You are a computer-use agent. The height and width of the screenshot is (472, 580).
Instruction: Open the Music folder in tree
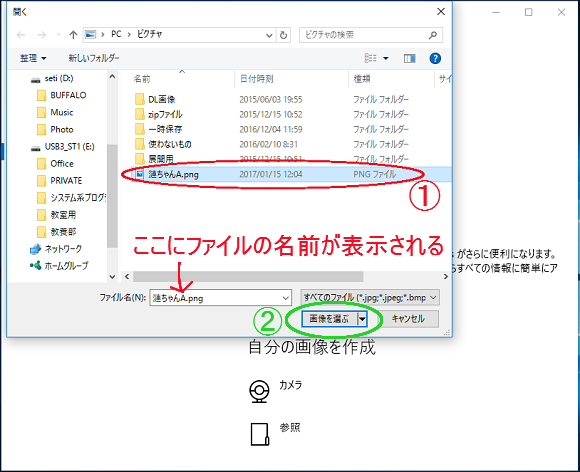tap(55, 112)
